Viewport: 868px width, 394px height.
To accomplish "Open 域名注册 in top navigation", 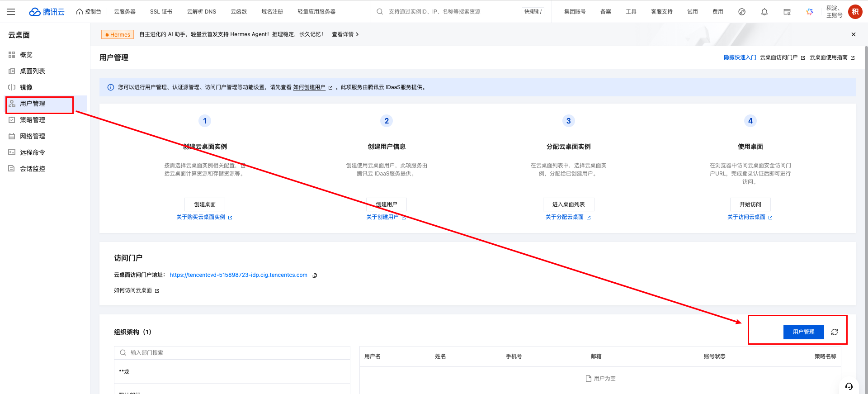I will (x=272, y=12).
